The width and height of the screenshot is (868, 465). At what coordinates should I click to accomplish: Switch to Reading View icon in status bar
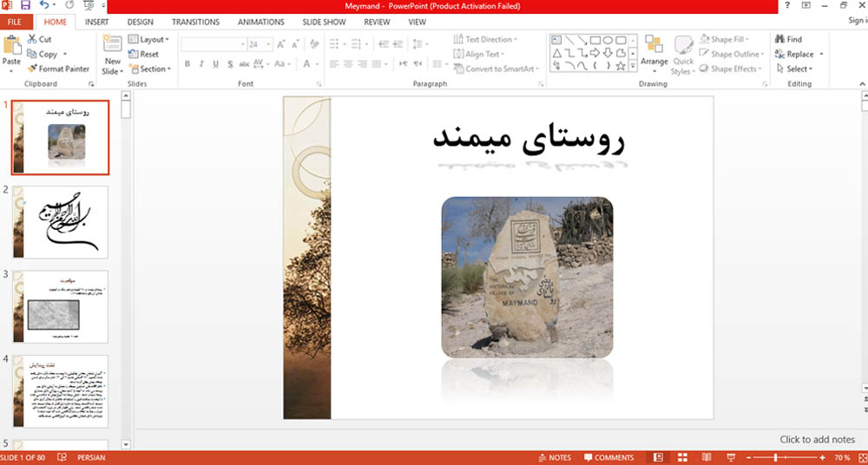[x=707, y=458]
